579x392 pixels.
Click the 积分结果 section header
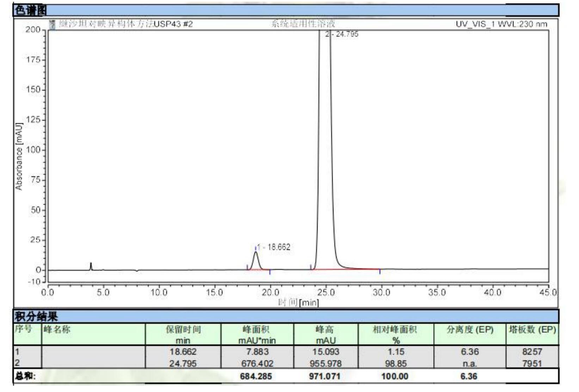(36, 316)
